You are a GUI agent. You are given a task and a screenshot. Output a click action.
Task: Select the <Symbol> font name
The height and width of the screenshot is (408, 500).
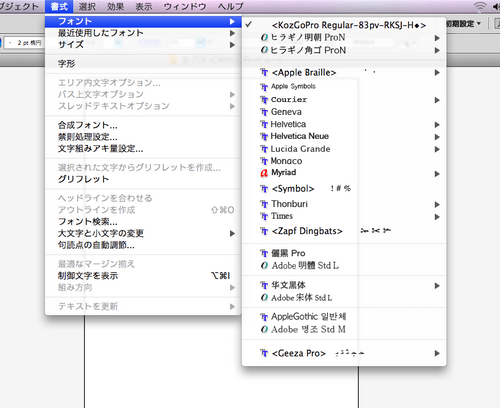tap(293, 189)
